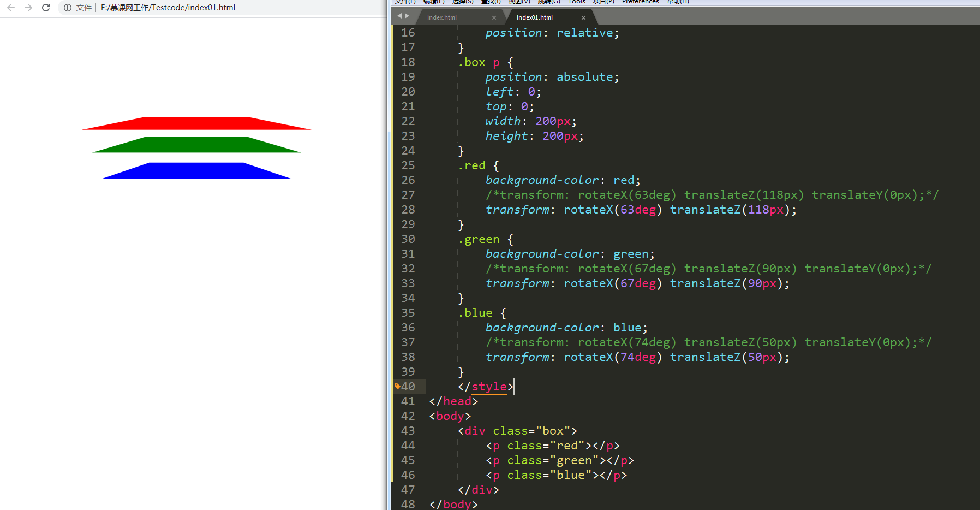Focus the browser address bar URL
This screenshot has width=980, height=510.
(x=168, y=8)
